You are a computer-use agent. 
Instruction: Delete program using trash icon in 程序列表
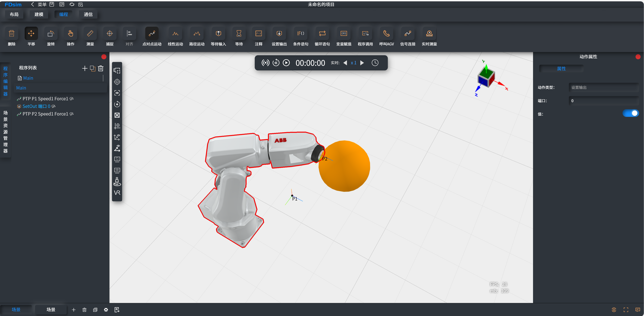101,69
